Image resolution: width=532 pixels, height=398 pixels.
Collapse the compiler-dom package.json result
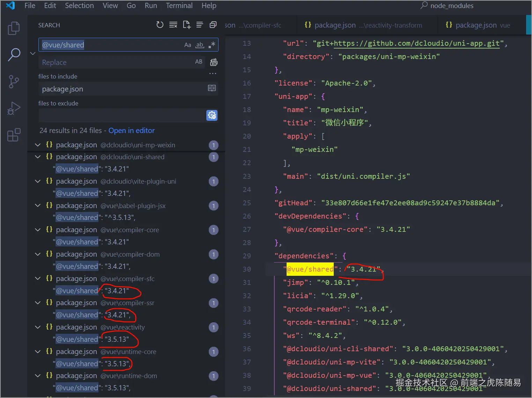click(38, 254)
